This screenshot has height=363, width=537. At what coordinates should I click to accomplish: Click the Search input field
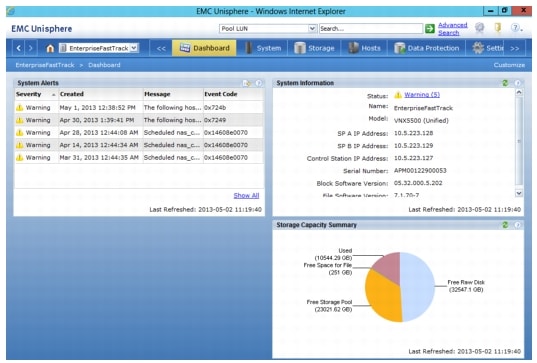coord(371,28)
